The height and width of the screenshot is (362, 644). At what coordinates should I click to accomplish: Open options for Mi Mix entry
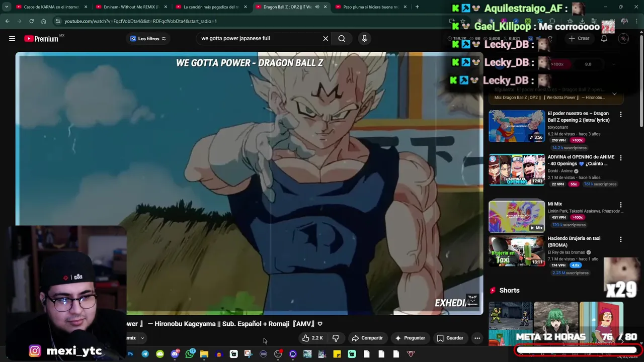coord(621,205)
